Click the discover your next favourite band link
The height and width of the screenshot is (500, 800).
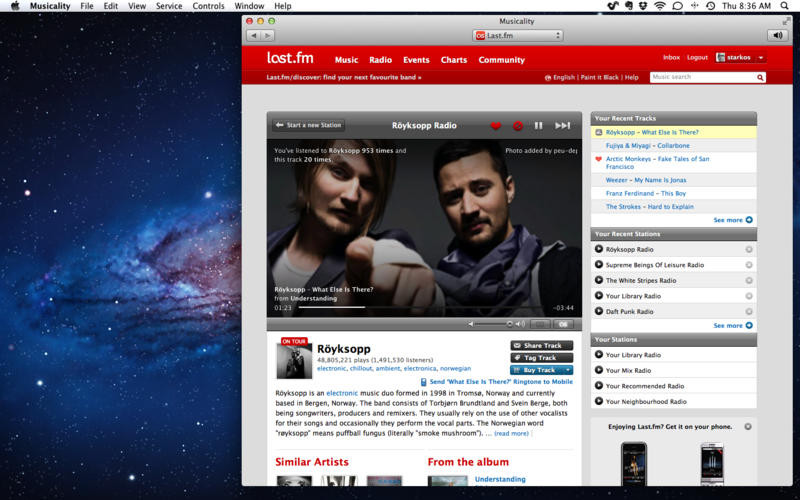pyautogui.click(x=344, y=78)
